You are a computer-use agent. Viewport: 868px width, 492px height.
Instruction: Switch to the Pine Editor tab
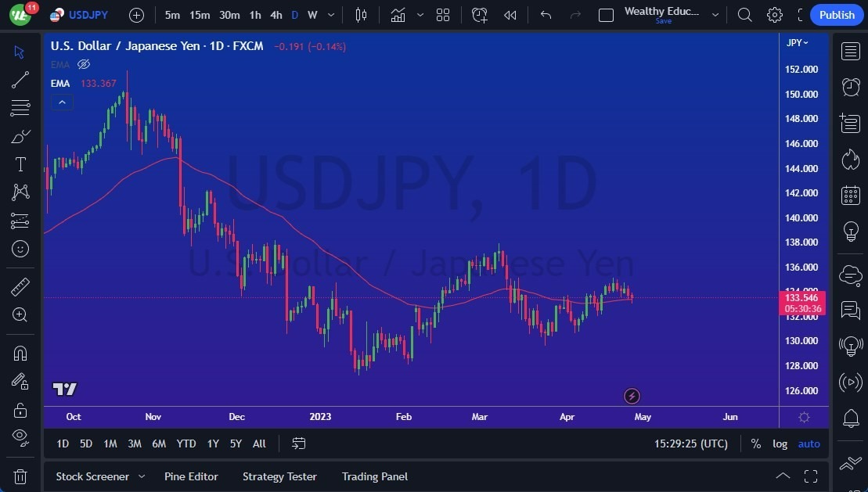point(191,476)
